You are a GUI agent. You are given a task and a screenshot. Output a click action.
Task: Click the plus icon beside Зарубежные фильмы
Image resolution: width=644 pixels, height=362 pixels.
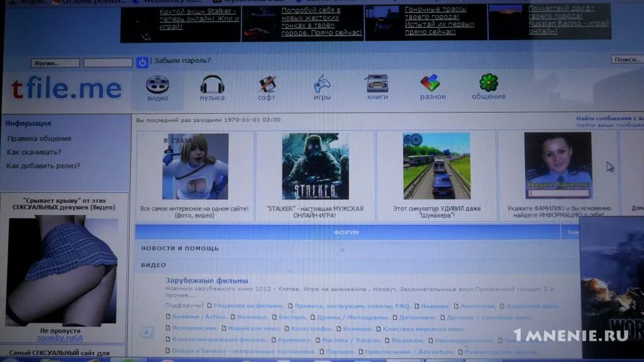pos(147,332)
